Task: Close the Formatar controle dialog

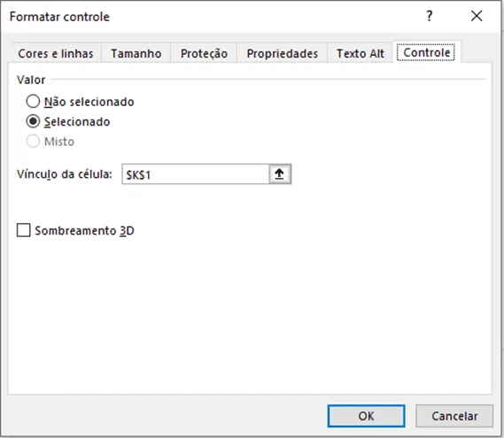Action: tap(477, 16)
